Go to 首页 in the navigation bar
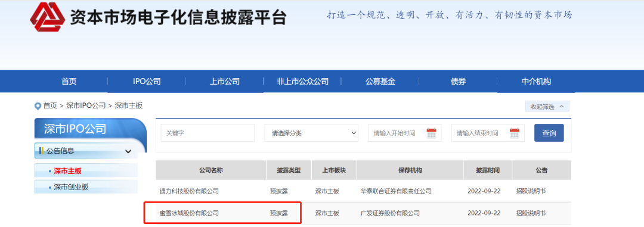Viewport: 644px width, 227px height. click(69, 81)
